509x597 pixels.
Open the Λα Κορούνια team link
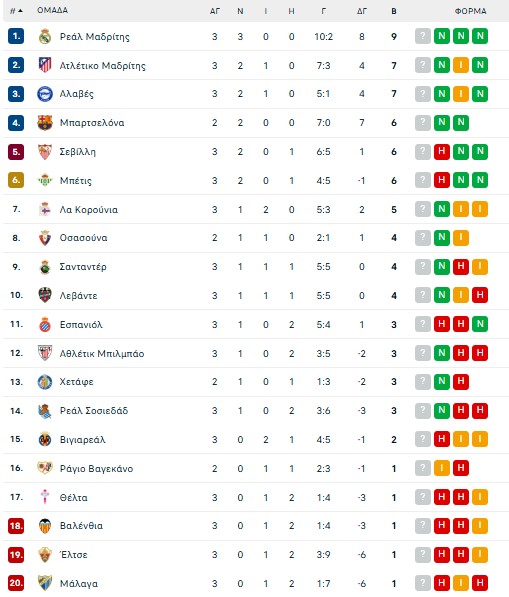coord(89,209)
